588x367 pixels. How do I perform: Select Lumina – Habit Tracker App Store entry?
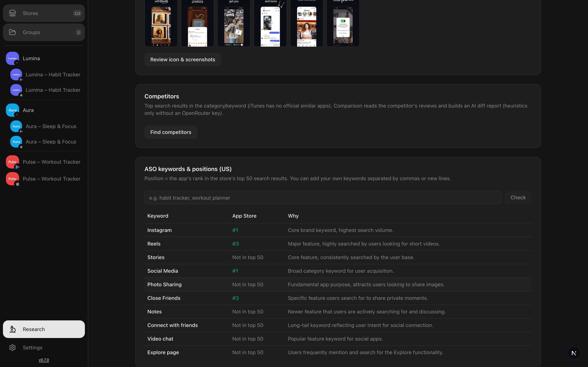pyautogui.click(x=45, y=90)
